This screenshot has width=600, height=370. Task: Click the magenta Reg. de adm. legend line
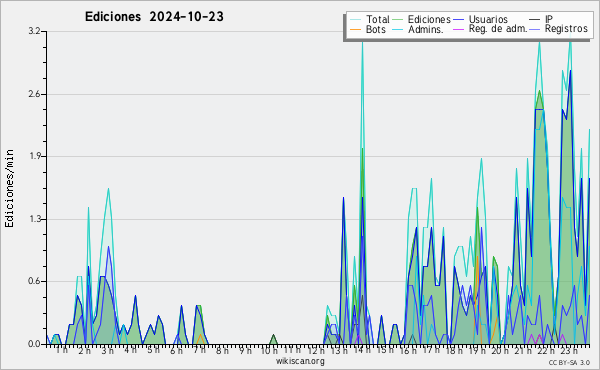tap(458, 29)
